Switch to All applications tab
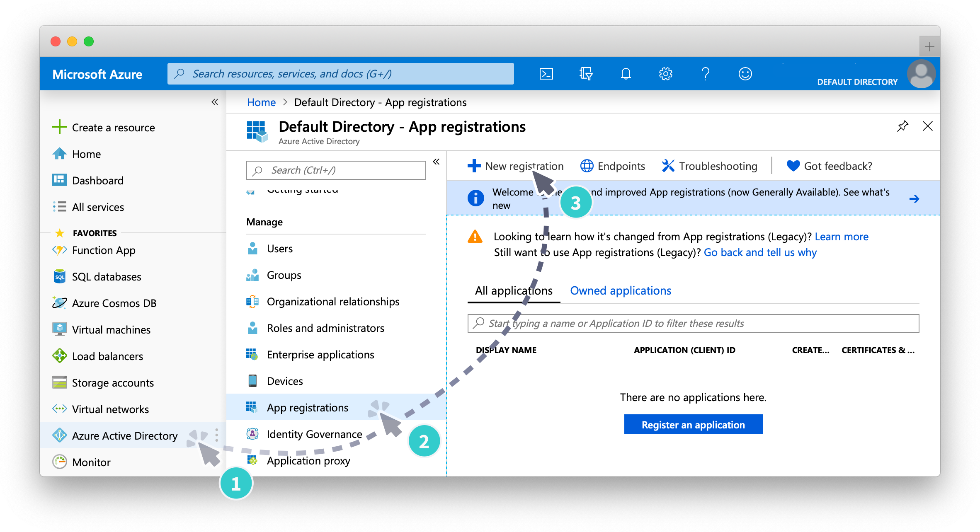 click(514, 291)
